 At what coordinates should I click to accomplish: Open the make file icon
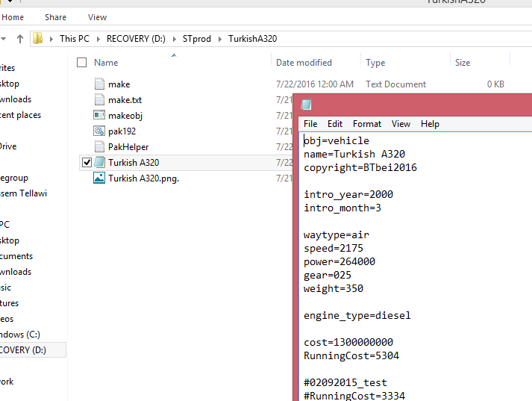pos(100,84)
